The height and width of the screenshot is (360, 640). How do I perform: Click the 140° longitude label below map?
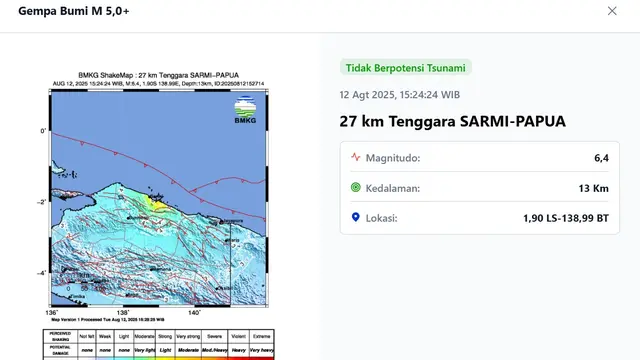click(194, 313)
